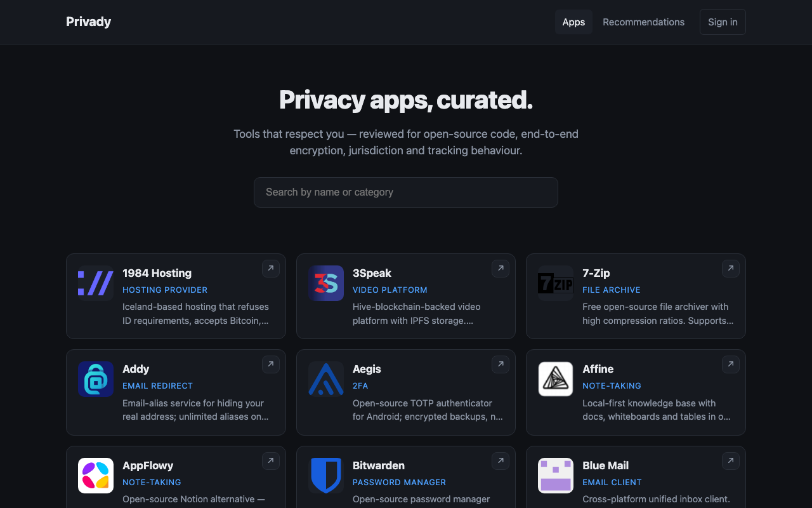Image resolution: width=812 pixels, height=508 pixels.
Task: Open external link arrow on Aegis card
Action: tap(501, 364)
